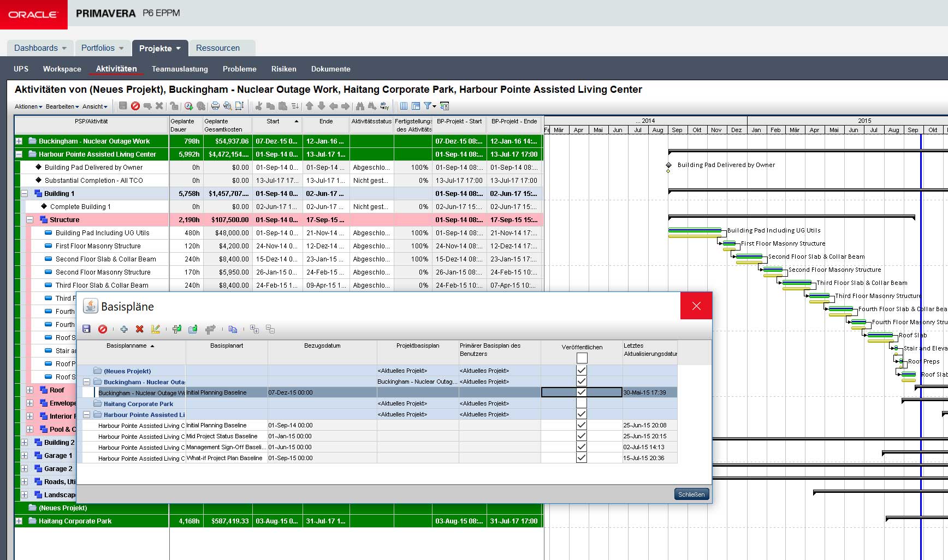Click the columns customize icon in activities toolbar
Image resolution: width=948 pixels, height=560 pixels.
(x=404, y=106)
